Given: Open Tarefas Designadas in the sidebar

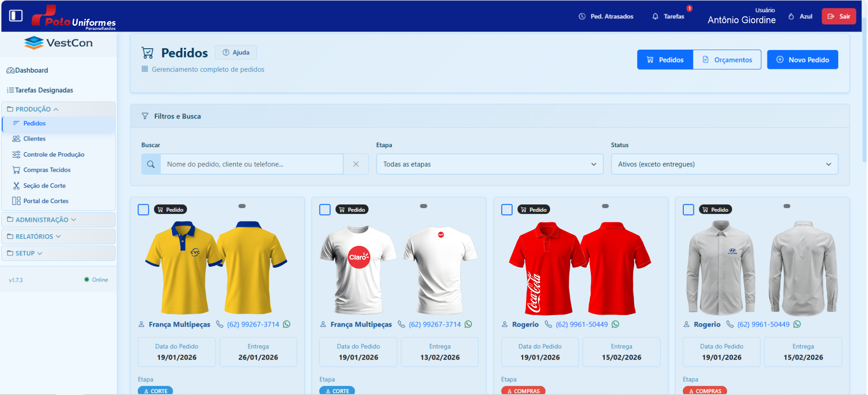Looking at the screenshot, I should 40,90.
